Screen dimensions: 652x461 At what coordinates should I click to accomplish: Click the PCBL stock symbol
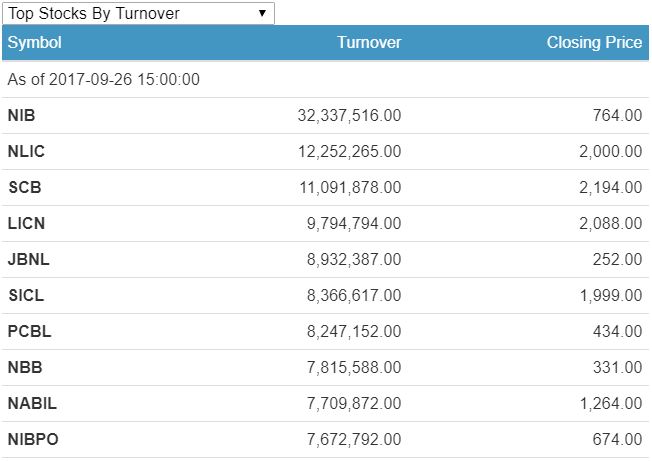pyautogui.click(x=27, y=332)
